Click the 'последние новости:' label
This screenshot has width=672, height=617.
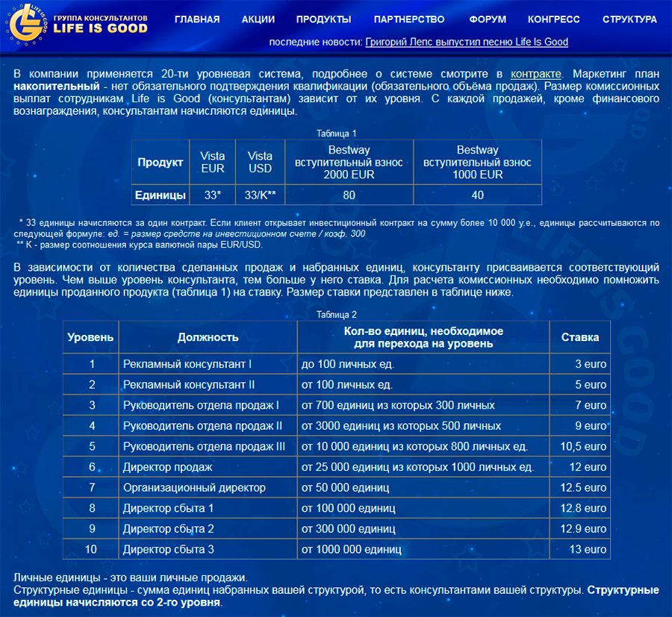coord(316,42)
